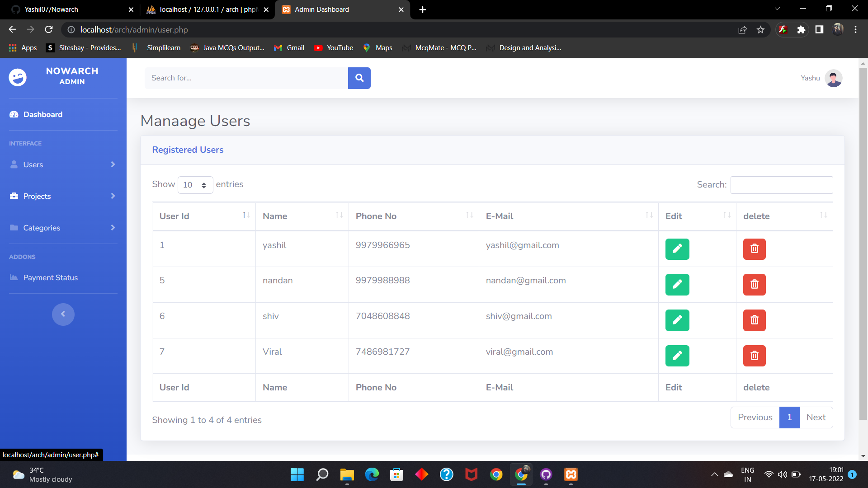Open the Show entries dropdown
868x488 pixels.
pos(195,185)
